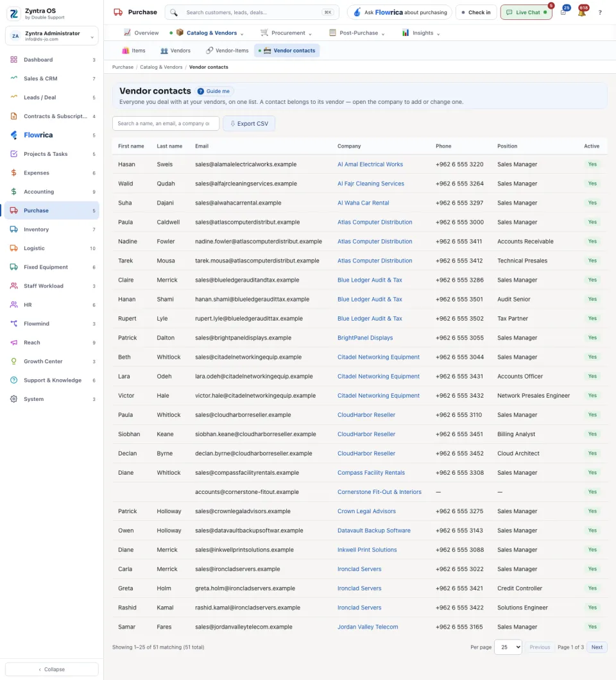616x680 pixels.
Task: Click the magnifier icon in global search
Action: (x=174, y=13)
